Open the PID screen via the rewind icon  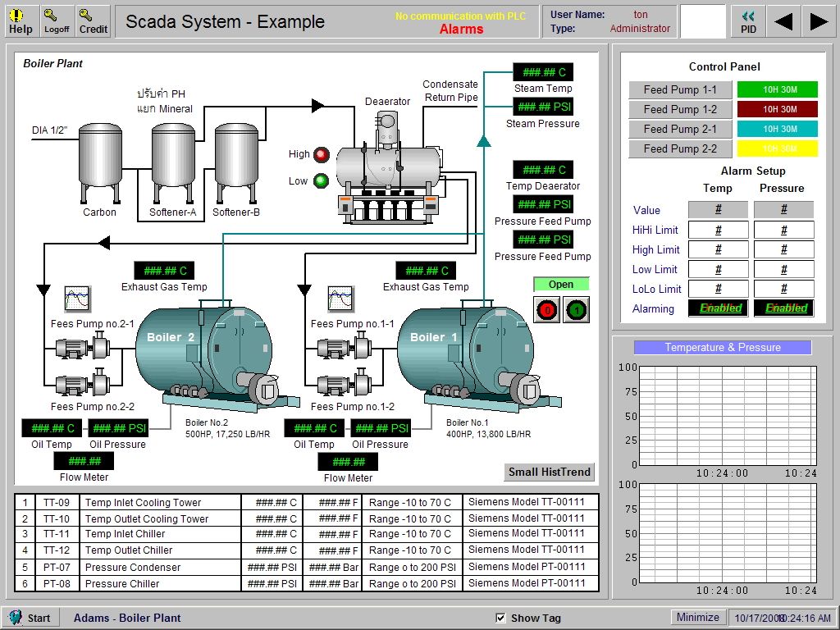click(x=747, y=20)
